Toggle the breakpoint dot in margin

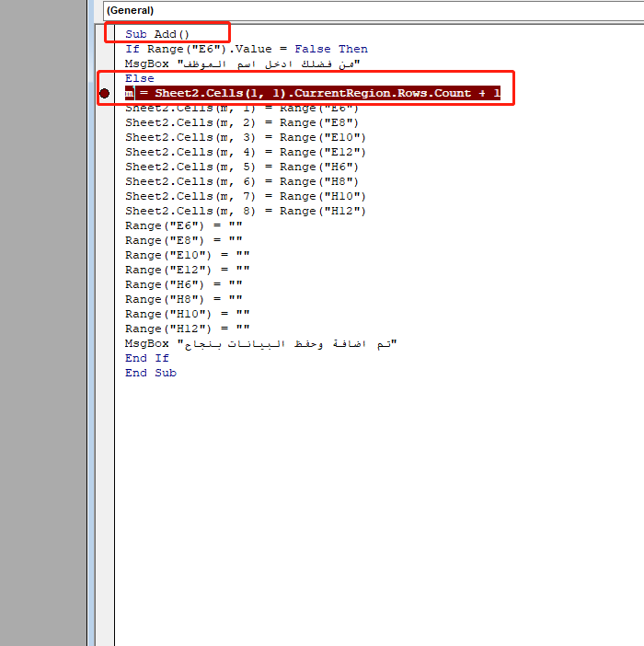pyautogui.click(x=105, y=94)
